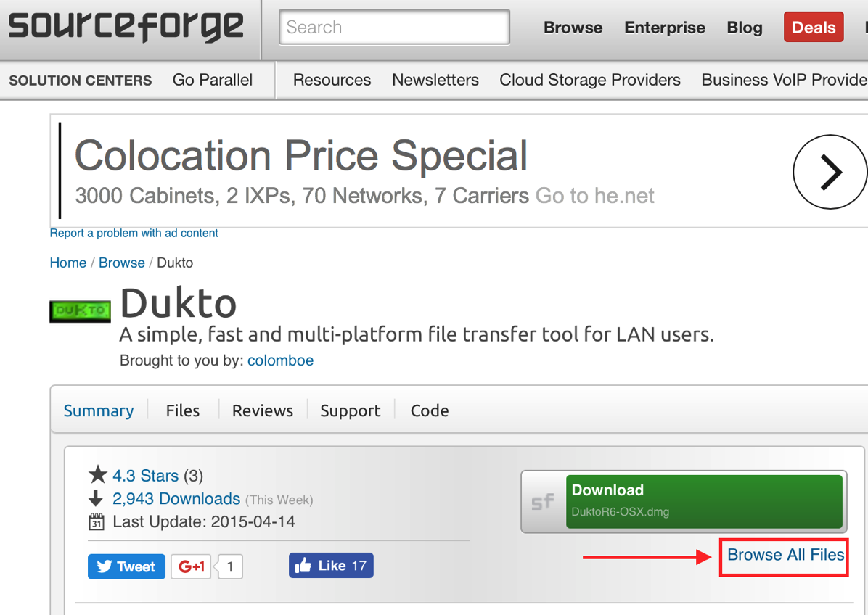
Task: Click the G+1 button
Action: click(191, 566)
